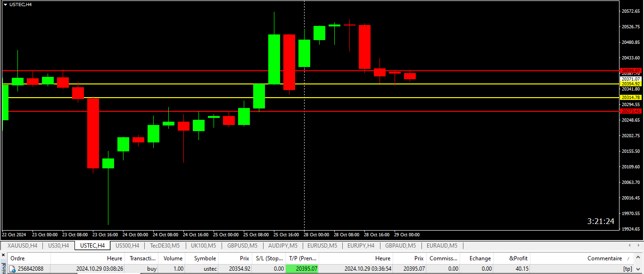Open the US500,H4 chart tab
The width and height of the screenshot is (644, 274).
[127, 246]
